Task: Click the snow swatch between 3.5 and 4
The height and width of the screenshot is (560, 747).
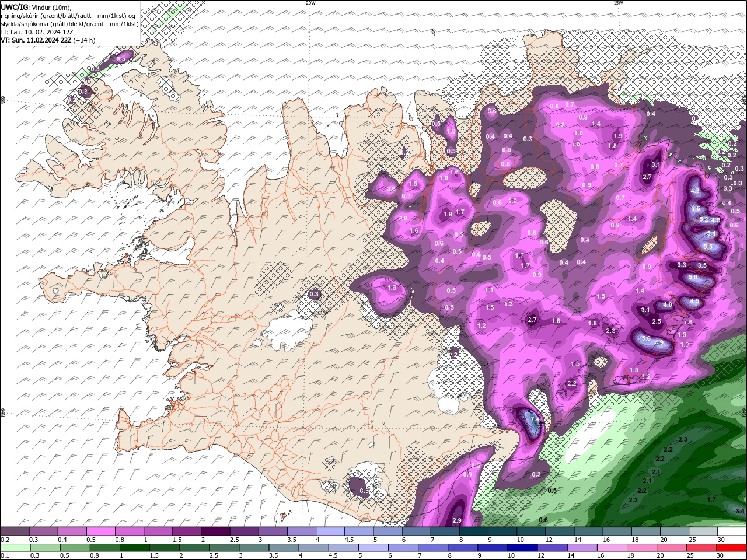Action: pyautogui.click(x=302, y=531)
